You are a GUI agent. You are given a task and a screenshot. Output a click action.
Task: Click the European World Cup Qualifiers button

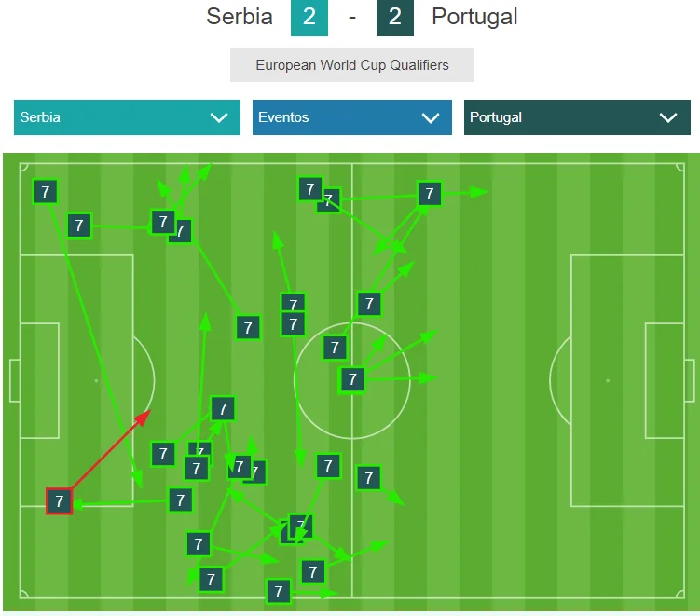[x=352, y=65]
